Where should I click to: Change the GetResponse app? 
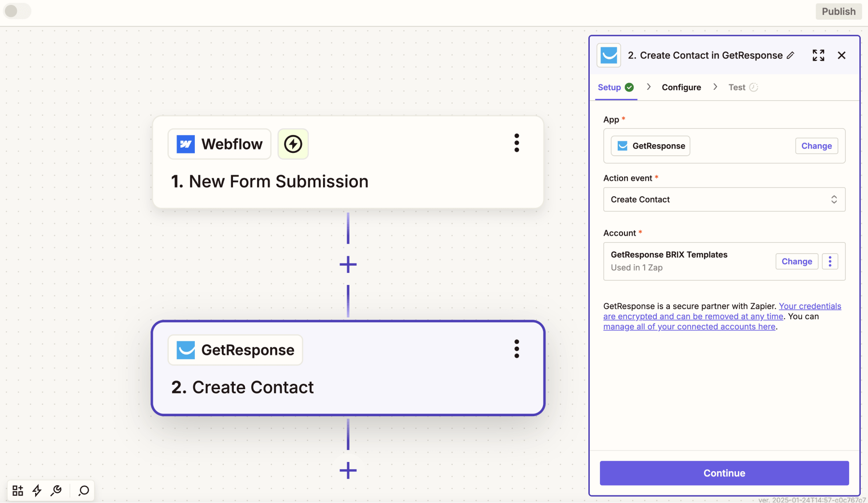coord(816,146)
